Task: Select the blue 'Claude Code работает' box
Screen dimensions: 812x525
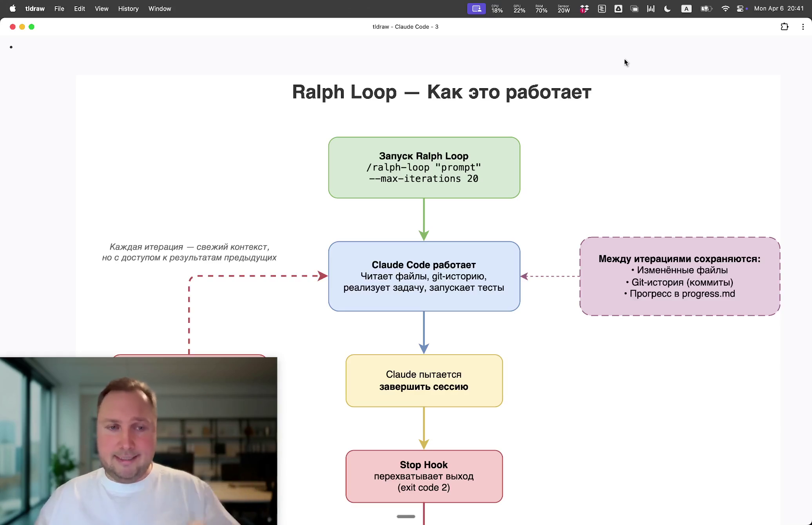Action: click(x=424, y=276)
